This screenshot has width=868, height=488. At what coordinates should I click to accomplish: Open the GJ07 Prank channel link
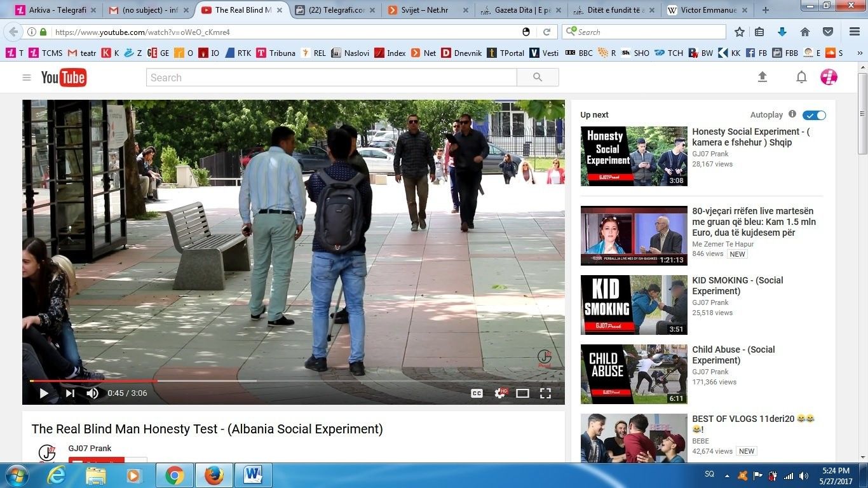90,448
